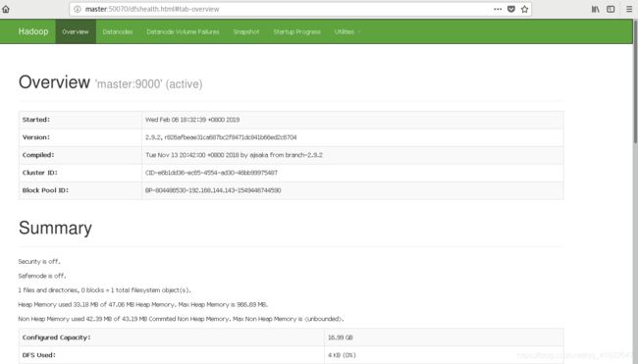Click the Version: row label

(35, 137)
